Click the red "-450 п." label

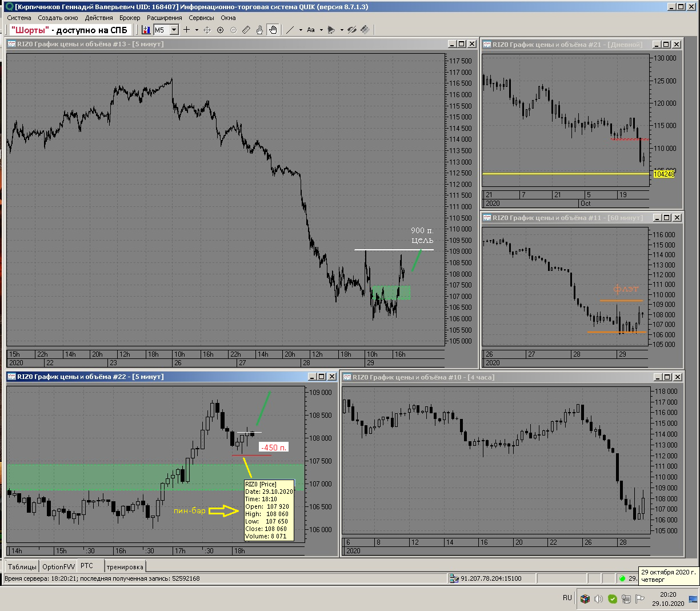tap(274, 448)
